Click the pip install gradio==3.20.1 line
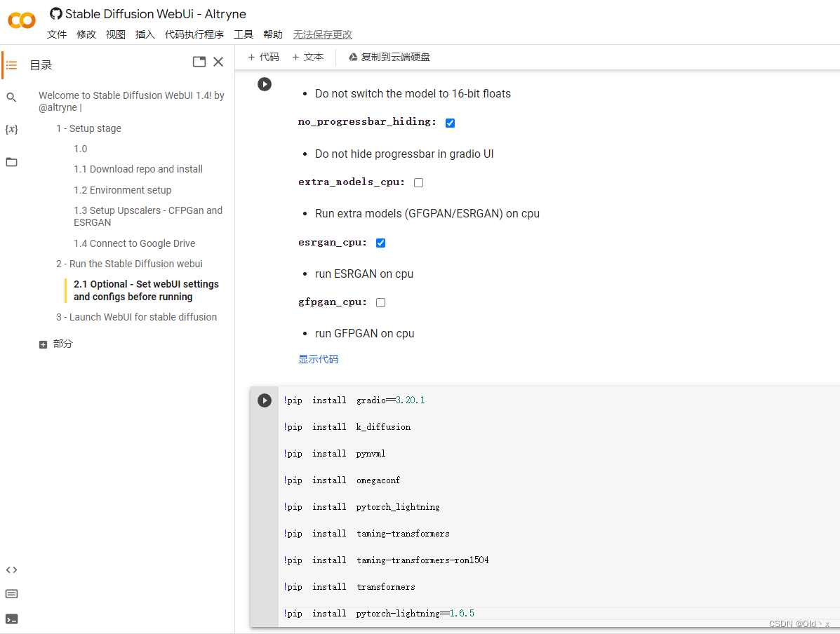840x634 pixels. point(354,400)
